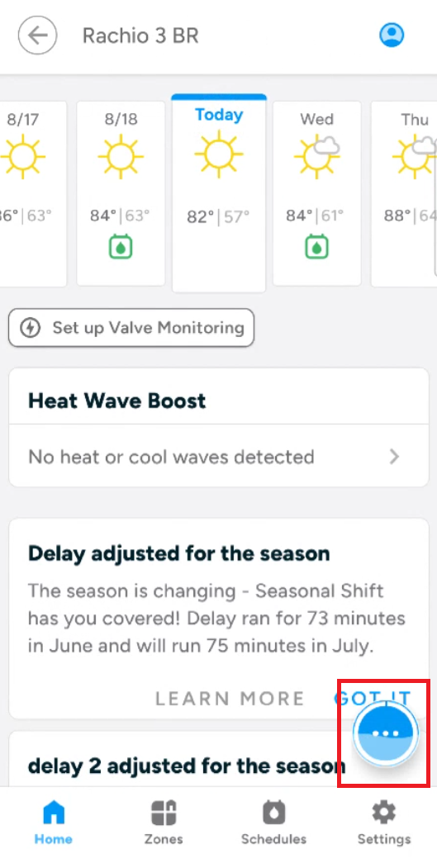437x868 pixels.
Task: Expand the Heat Wave Boost chevron
Action: click(x=394, y=457)
